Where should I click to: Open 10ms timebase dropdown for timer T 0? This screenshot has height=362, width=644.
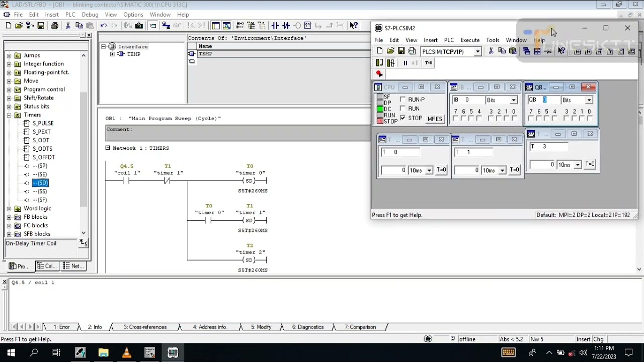coord(429,170)
